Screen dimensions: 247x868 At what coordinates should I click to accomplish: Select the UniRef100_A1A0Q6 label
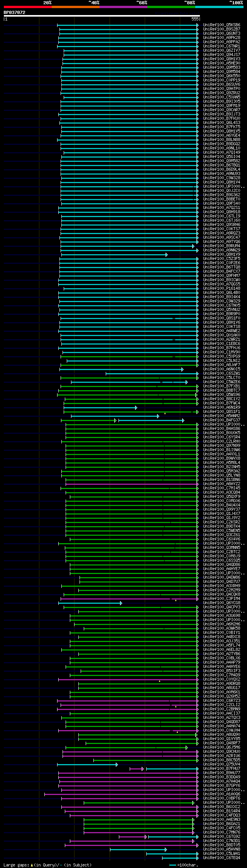(222, 794)
